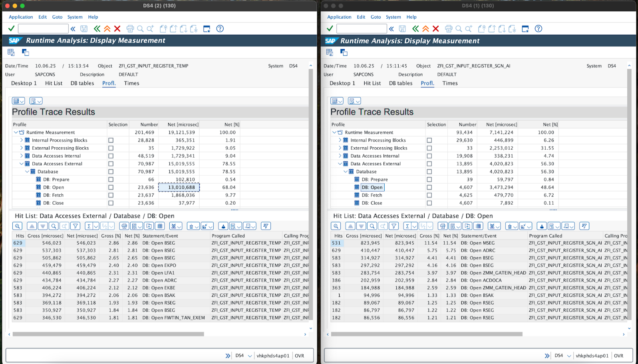Collapse Database node in right window
This screenshot has height=364, width=638.
(x=346, y=172)
